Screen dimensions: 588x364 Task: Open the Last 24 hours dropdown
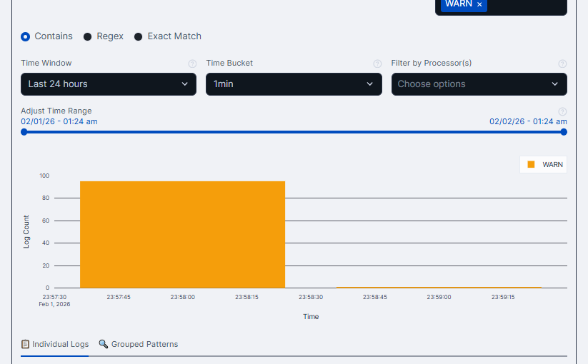109,84
